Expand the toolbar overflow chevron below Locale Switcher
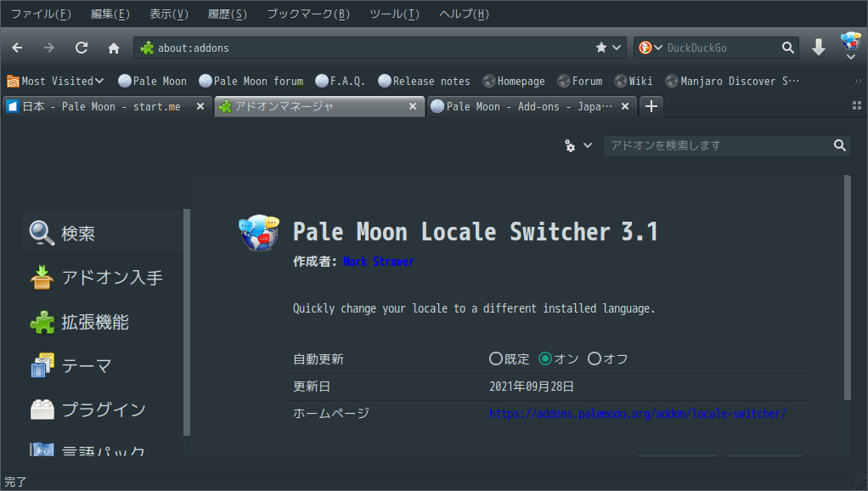The height and width of the screenshot is (491, 868). (x=851, y=57)
